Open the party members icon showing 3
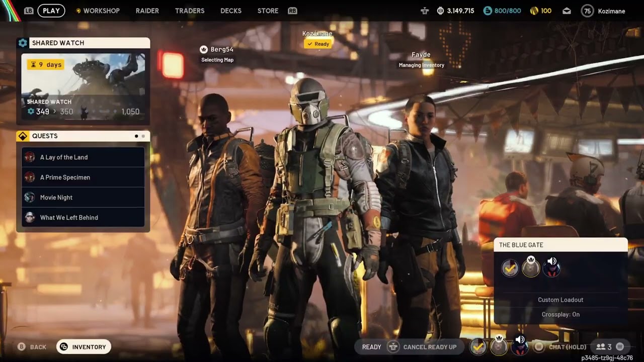 [x=600, y=347]
